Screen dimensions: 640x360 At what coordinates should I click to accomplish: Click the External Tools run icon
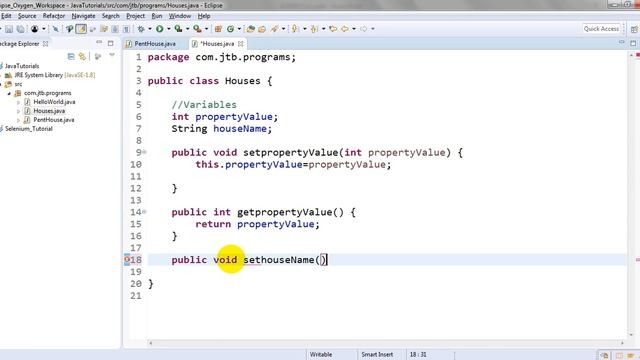tap(197, 29)
